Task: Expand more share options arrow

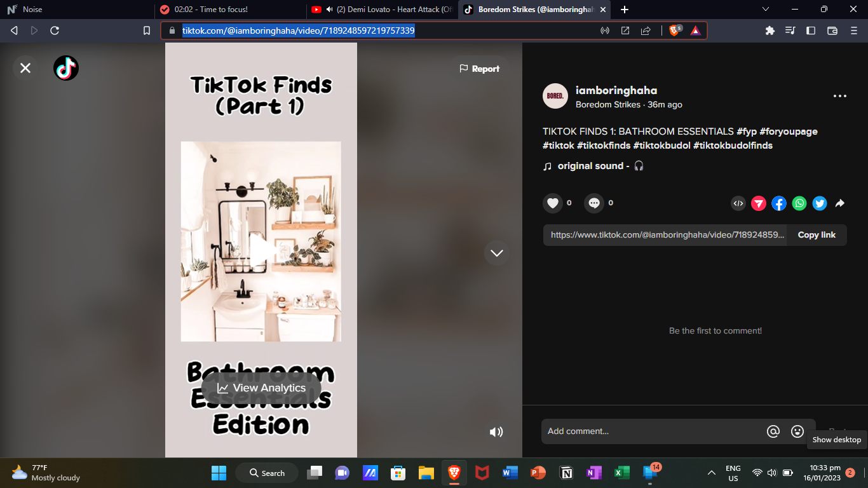Action: click(839, 203)
